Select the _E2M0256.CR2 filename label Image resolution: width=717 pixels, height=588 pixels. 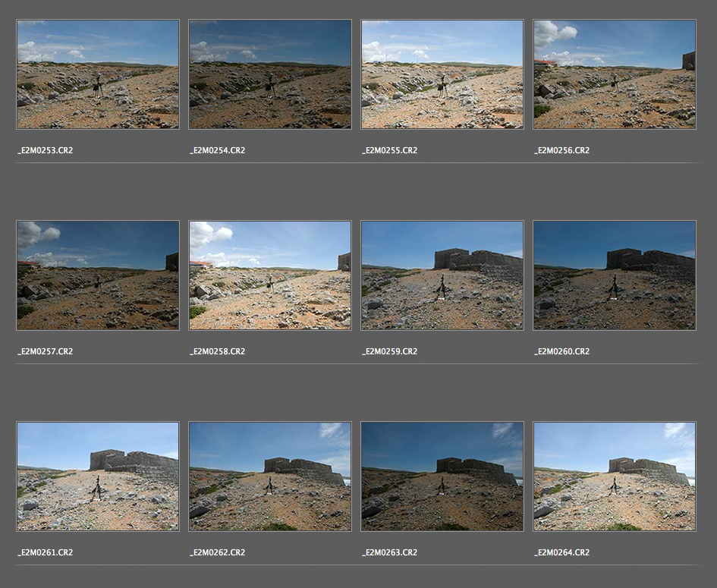tap(562, 150)
